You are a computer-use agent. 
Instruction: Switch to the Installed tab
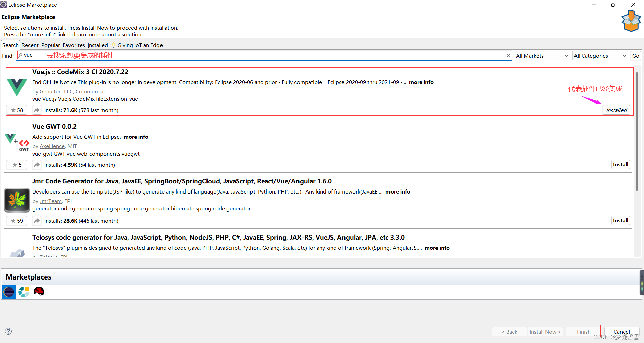tap(98, 45)
